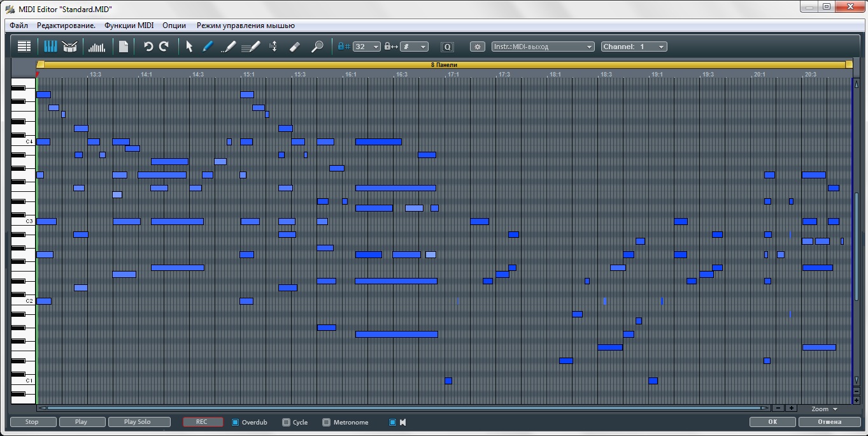This screenshot has height=436, width=868.
Task: Click the Quantize Q button
Action: (448, 47)
